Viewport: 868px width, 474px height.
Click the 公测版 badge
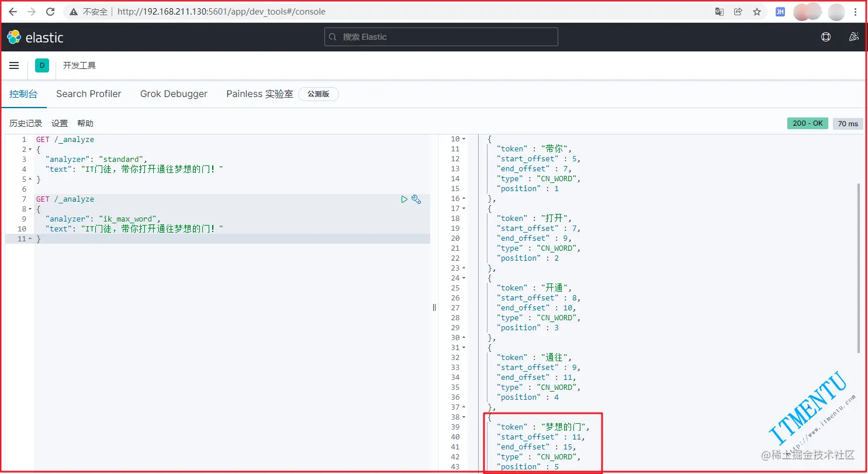pos(319,94)
